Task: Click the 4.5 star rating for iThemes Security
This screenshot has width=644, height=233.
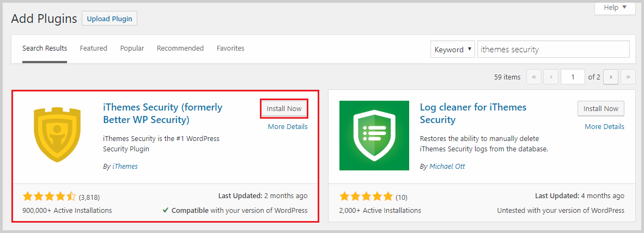Action: [50, 197]
